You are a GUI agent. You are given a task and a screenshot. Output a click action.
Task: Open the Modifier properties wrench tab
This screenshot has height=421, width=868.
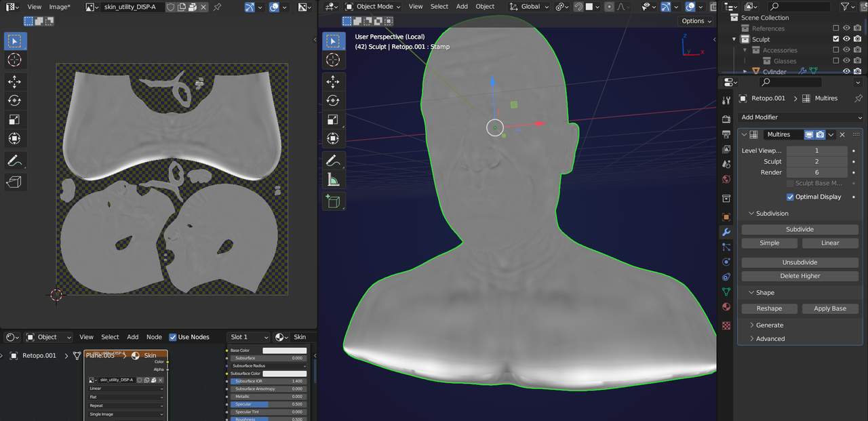pos(726,232)
